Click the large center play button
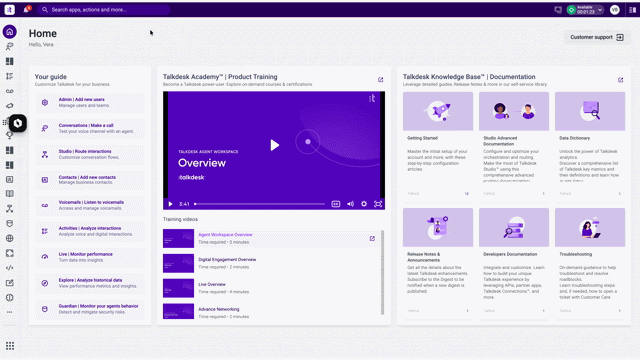640x360 pixels. click(x=275, y=145)
